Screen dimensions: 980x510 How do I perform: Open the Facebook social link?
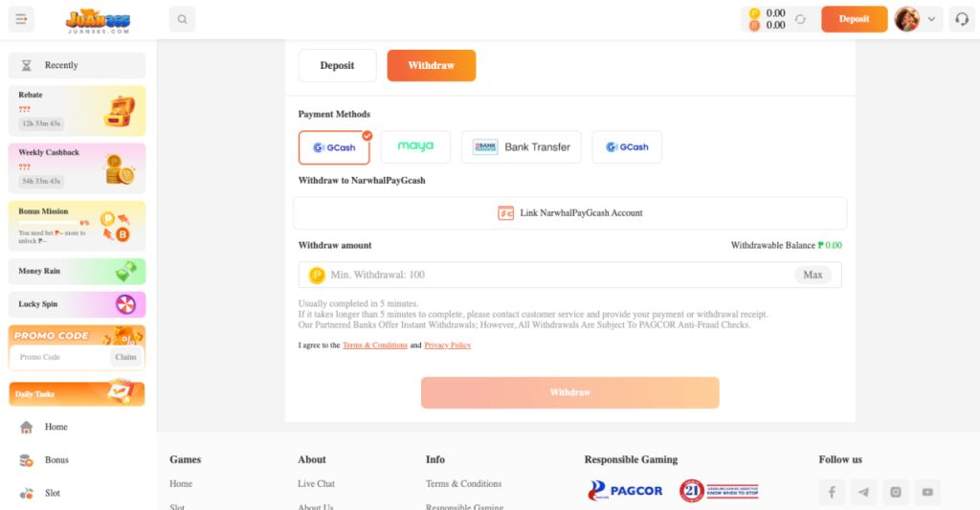832,492
